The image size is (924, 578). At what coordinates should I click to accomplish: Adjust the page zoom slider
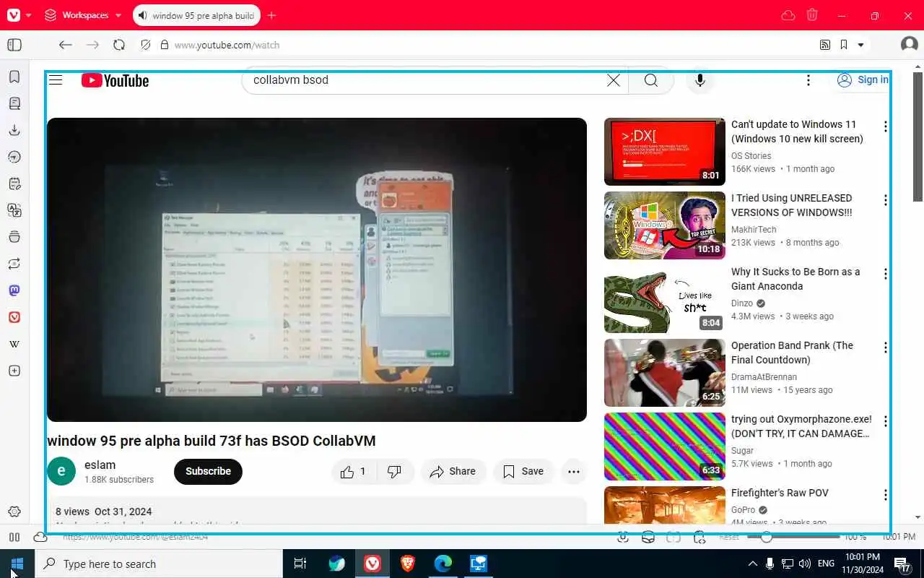793,537
